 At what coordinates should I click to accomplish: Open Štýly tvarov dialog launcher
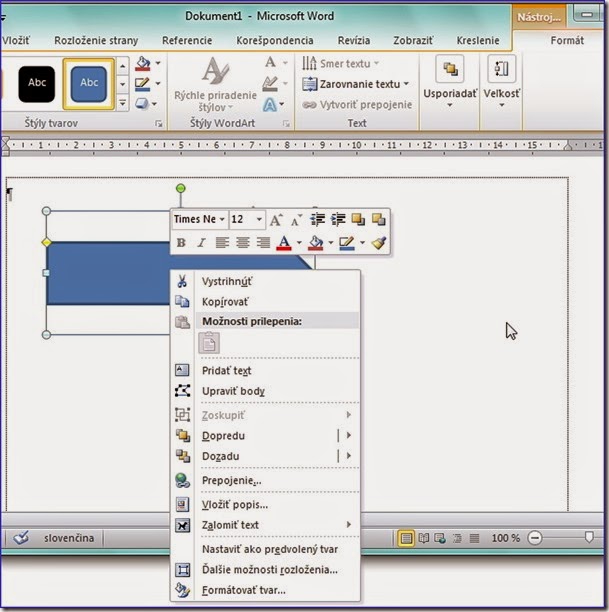point(158,124)
